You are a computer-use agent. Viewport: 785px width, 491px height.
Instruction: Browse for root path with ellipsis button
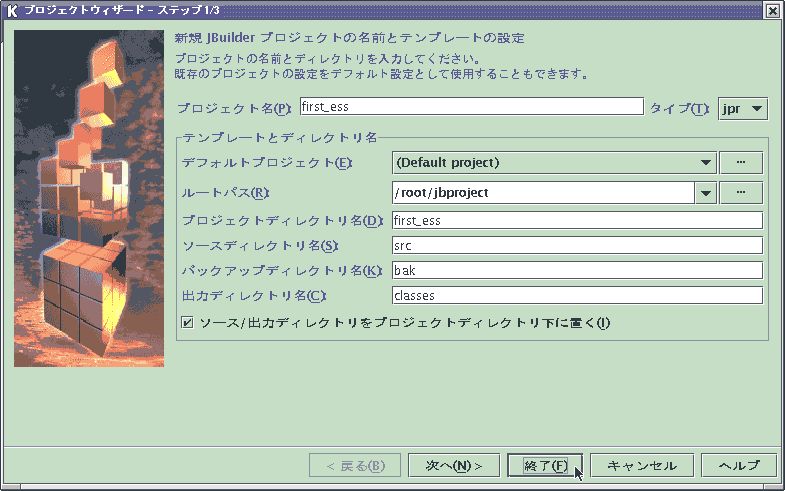click(x=741, y=193)
